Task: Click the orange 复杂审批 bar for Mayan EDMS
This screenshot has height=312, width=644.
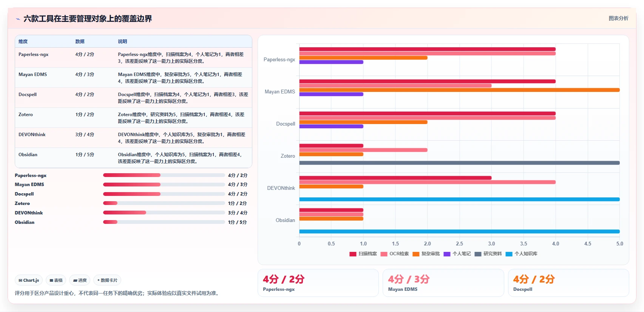Action: pyautogui.click(x=459, y=90)
